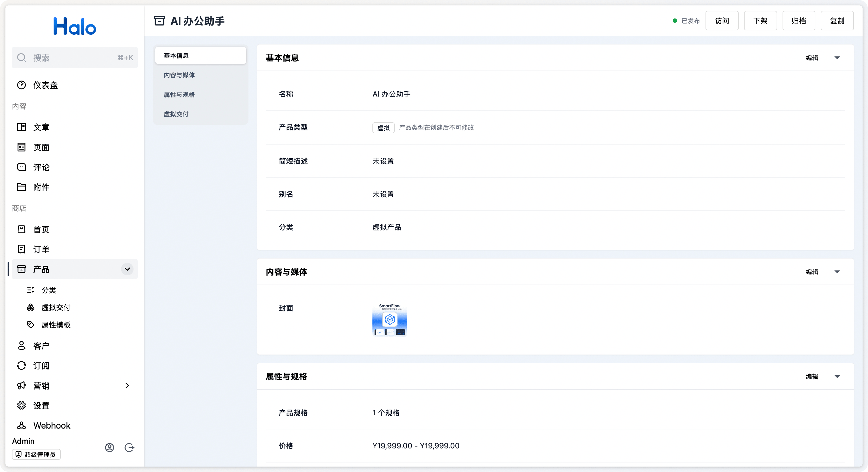The width and height of the screenshot is (868, 472).
Task: Click 编辑 in the 属性与规格 section
Action: [x=812, y=376]
